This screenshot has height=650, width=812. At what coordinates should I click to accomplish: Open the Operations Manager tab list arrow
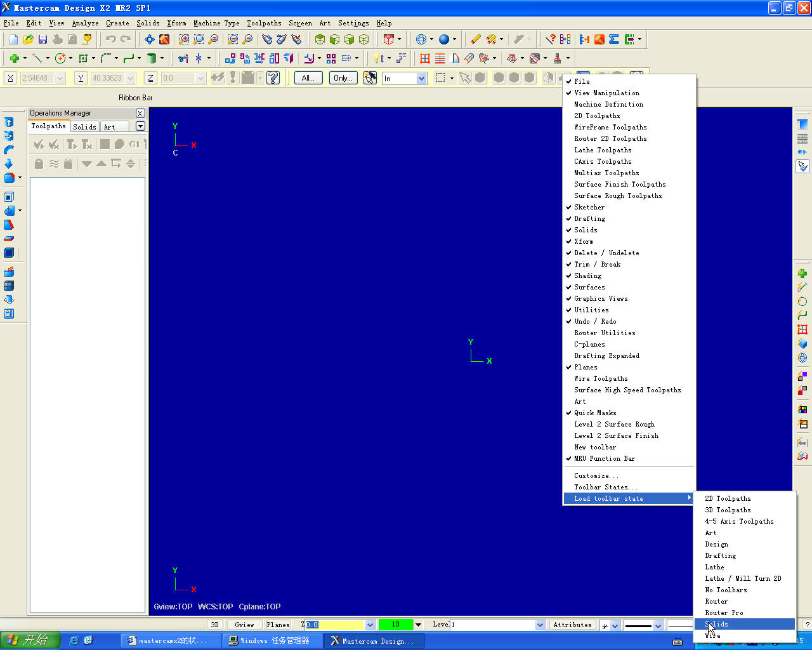(x=140, y=126)
